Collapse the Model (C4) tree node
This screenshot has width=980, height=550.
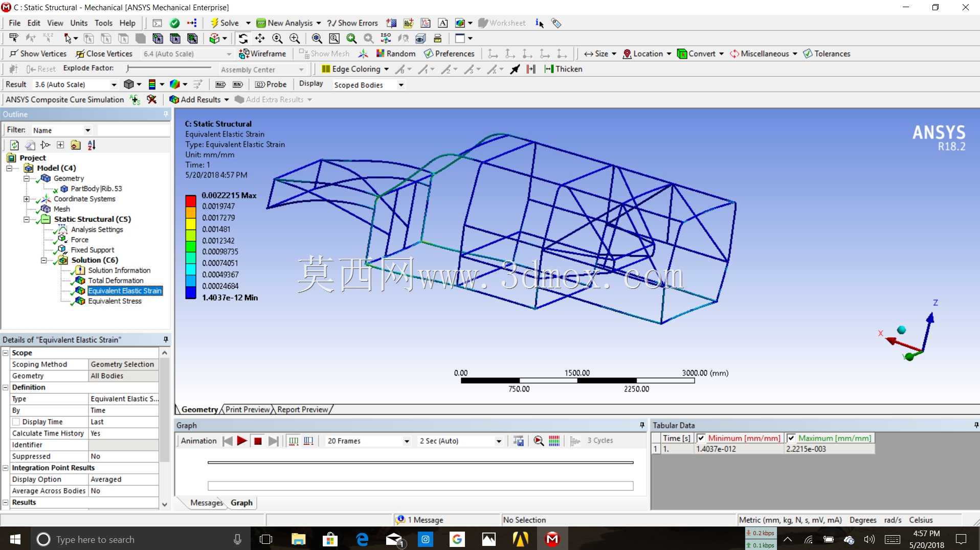pyautogui.click(x=9, y=168)
